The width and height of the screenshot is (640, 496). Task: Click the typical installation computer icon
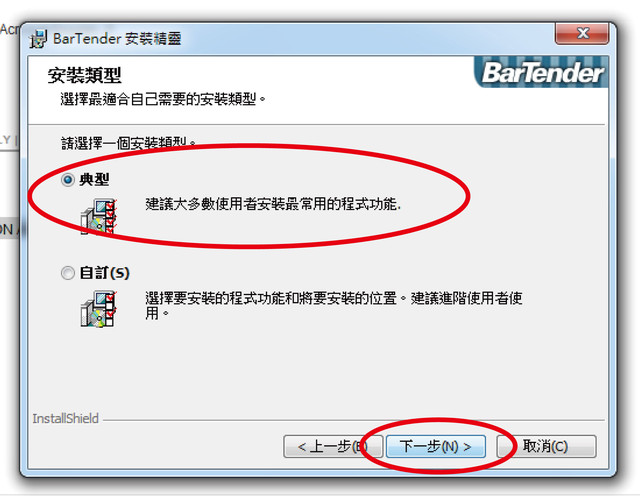tap(99, 216)
